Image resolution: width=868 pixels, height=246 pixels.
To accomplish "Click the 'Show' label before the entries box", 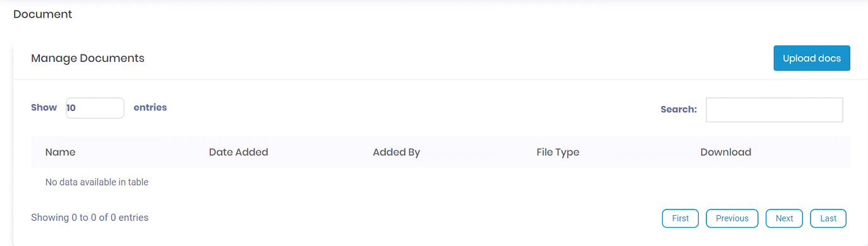I will click(x=44, y=107).
